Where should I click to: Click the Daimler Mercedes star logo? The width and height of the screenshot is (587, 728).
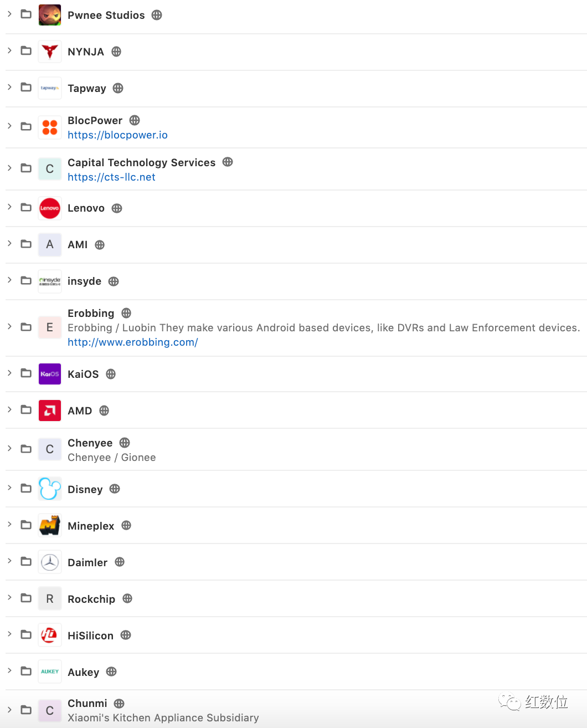pos(50,562)
